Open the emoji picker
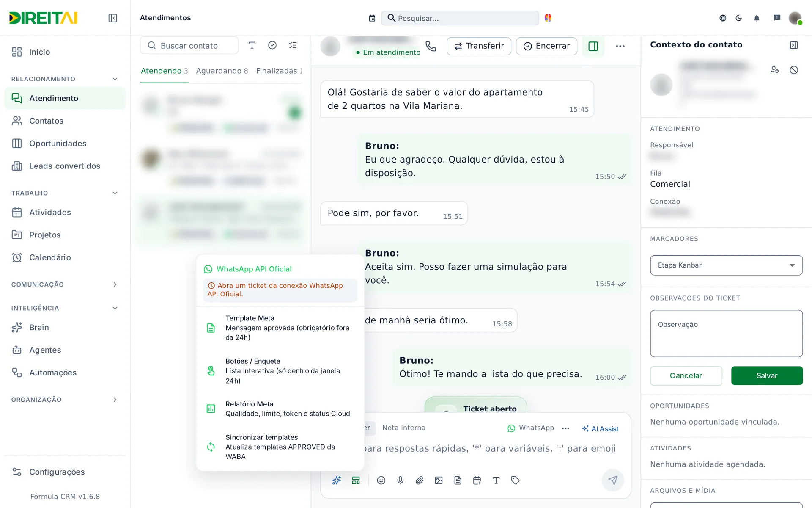This screenshot has width=812, height=508. [x=381, y=480]
